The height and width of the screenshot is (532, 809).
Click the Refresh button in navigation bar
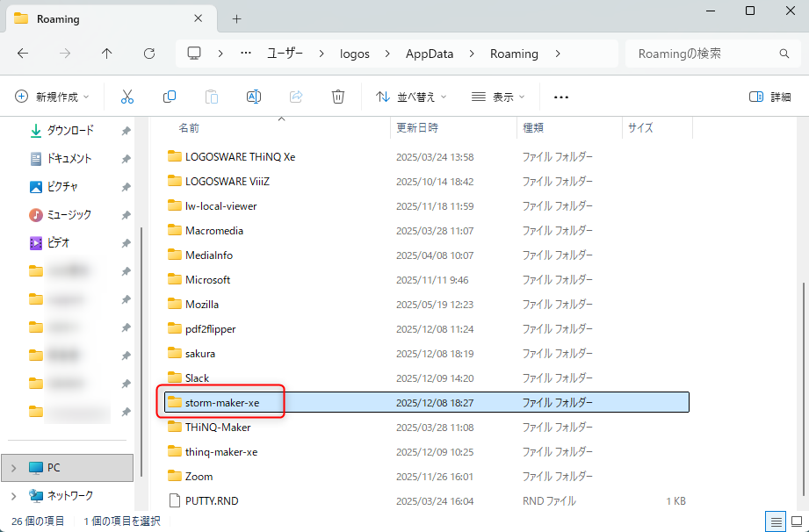(149, 54)
